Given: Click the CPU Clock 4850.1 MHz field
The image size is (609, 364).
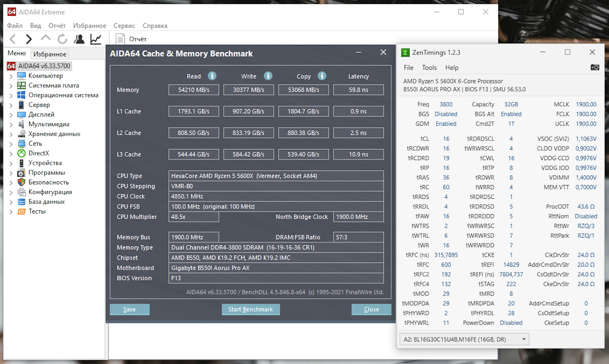Looking at the screenshot, I should (x=276, y=196).
